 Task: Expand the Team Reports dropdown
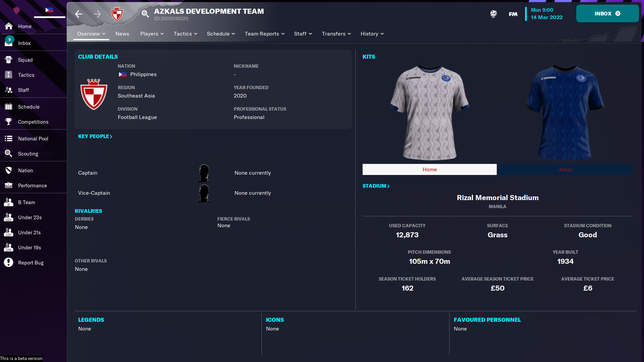pyautogui.click(x=265, y=34)
